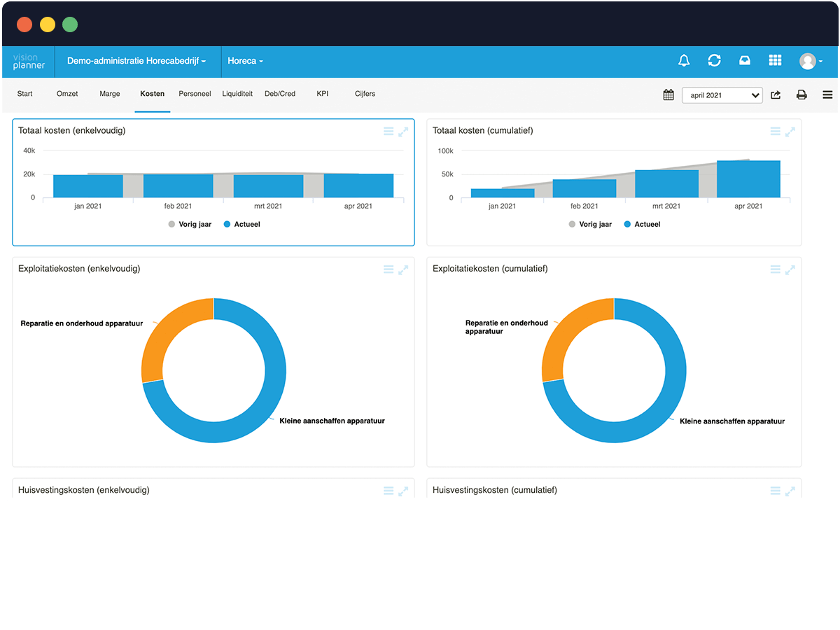The width and height of the screenshot is (840, 630).
Task: Expand Huisvestingskosten (enkelvoudig) widget fullscreen
Action: (403, 491)
